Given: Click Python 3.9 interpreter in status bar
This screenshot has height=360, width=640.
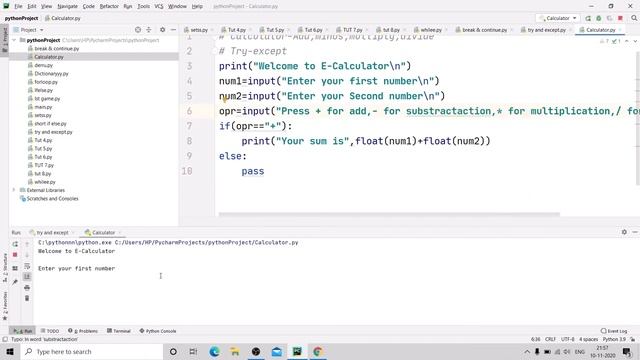Looking at the screenshot, I should tap(614, 339).
